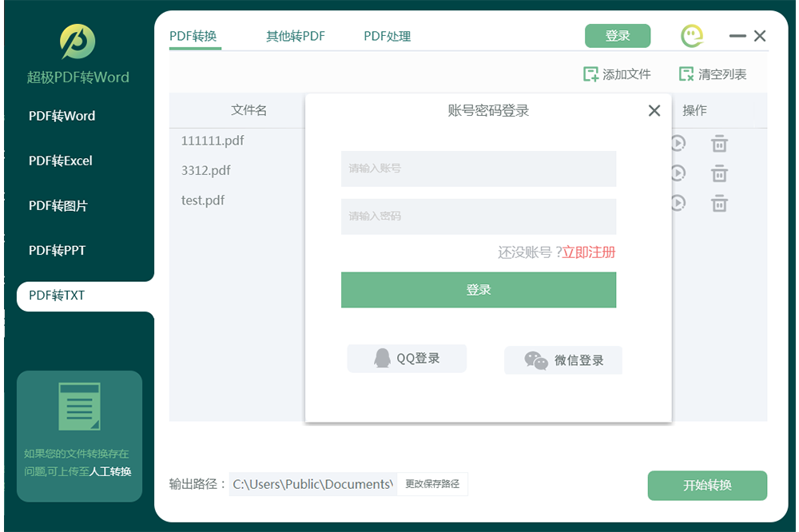Click the 开始转换 start conversion button
Viewport: 799px width, 532px height.
pyautogui.click(x=707, y=486)
